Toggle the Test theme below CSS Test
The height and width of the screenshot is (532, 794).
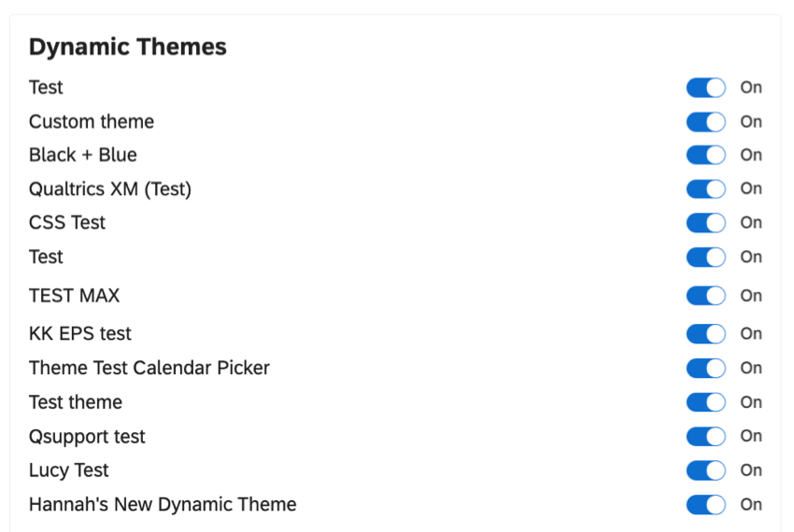click(706, 258)
